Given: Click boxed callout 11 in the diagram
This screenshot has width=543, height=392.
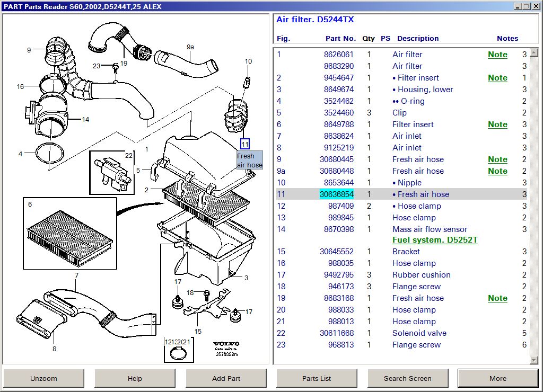Looking at the screenshot, I should [245, 144].
